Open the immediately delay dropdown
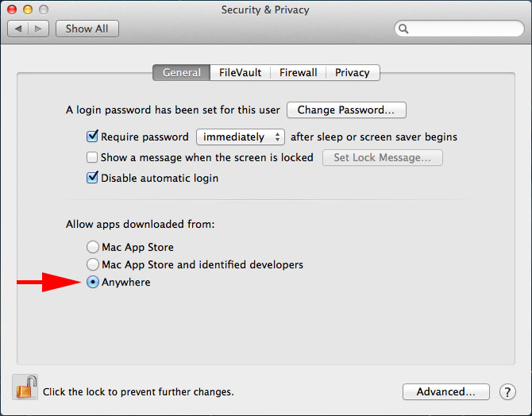The image size is (532, 416). coord(240,137)
